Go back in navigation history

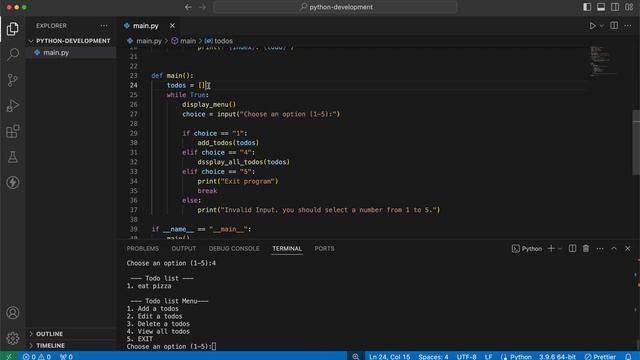[188, 7]
